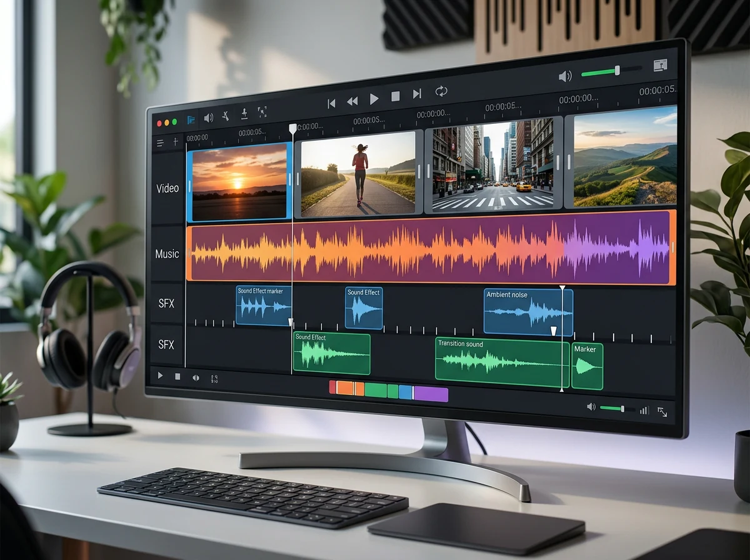Select the cut/razor tool icon

click(x=226, y=116)
